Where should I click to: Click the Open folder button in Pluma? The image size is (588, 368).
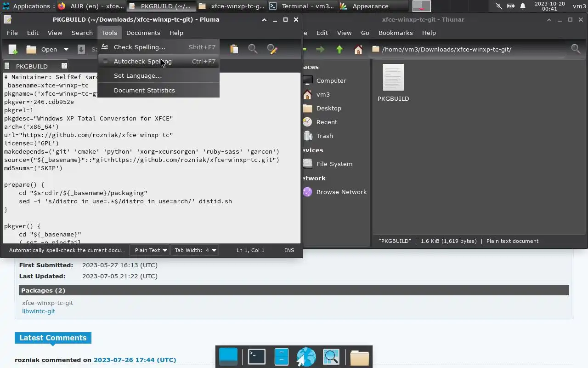click(x=41, y=49)
